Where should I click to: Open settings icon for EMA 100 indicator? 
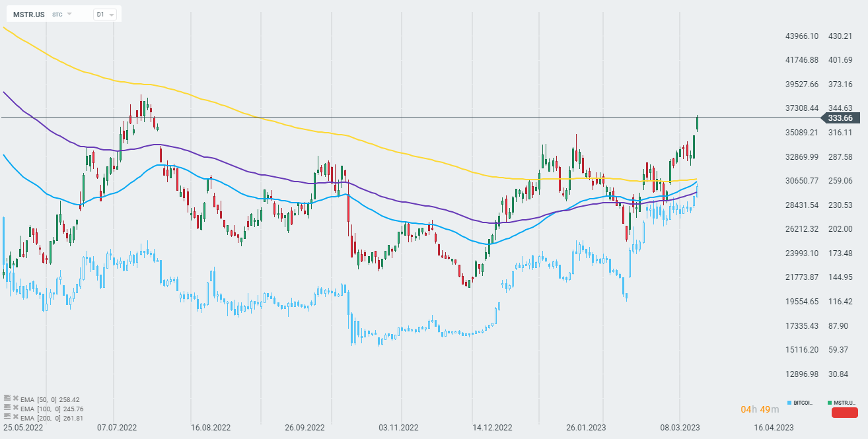coord(7,408)
